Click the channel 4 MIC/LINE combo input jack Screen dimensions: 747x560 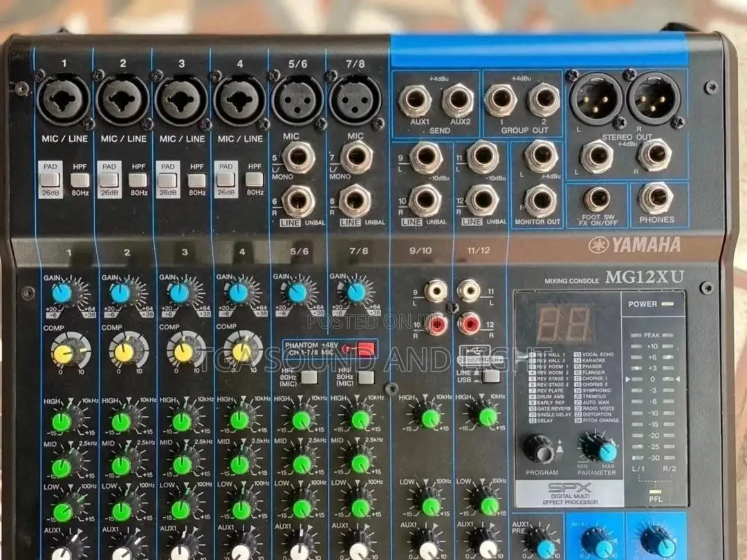[239, 100]
